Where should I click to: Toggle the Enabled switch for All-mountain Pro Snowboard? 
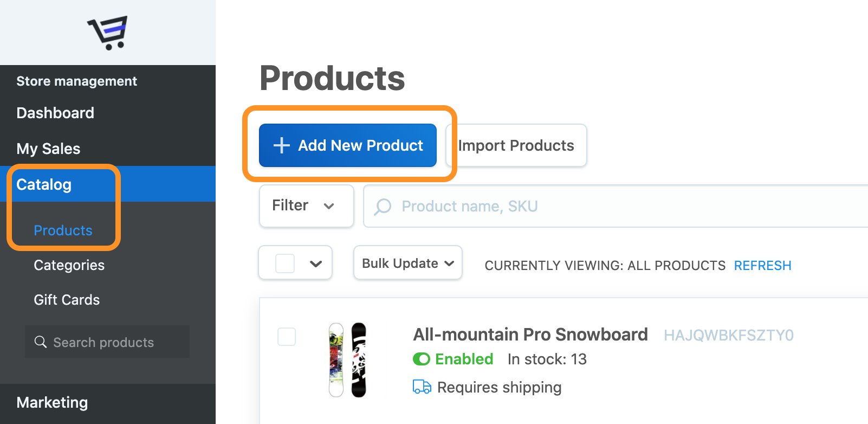pyautogui.click(x=422, y=359)
